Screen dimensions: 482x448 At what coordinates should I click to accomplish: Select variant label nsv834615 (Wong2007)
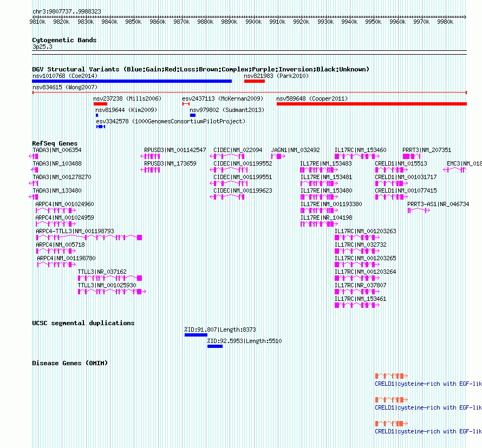[65, 87]
